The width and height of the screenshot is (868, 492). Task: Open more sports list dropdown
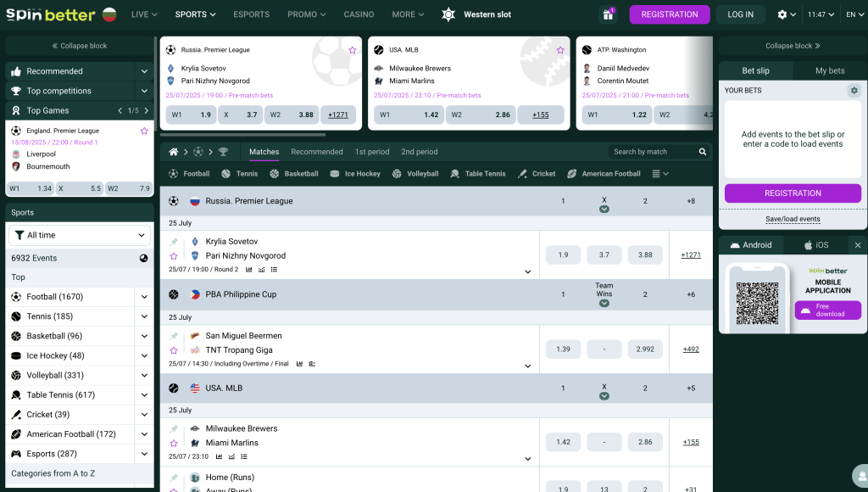pos(660,174)
